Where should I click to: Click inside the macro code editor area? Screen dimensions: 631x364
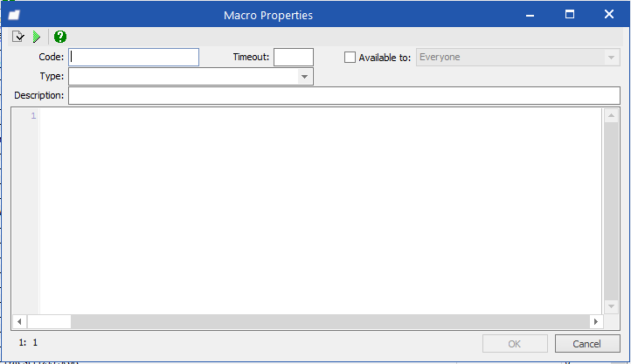pos(321,211)
